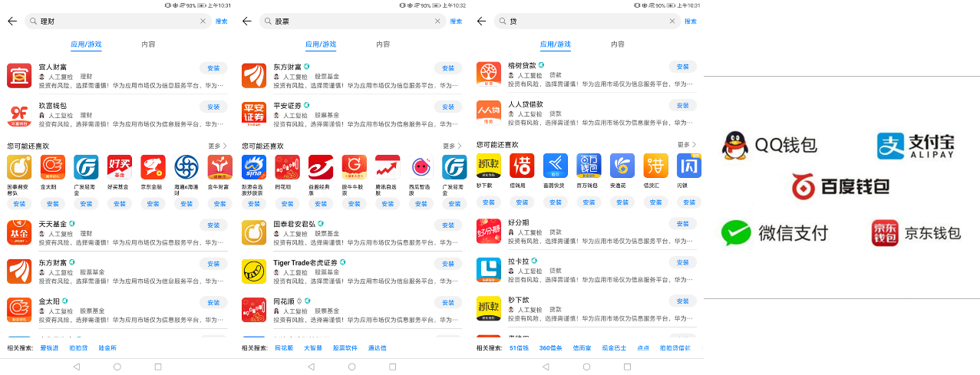Select 应用/游戏 tab on 贷 screen
The width and height of the screenshot is (980, 375).
pos(556,44)
